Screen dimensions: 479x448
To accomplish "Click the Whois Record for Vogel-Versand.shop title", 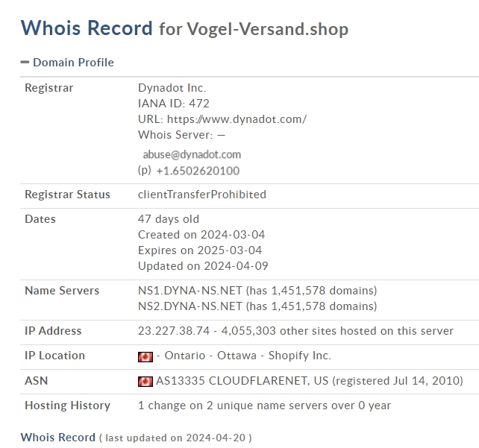I will click(x=184, y=28).
